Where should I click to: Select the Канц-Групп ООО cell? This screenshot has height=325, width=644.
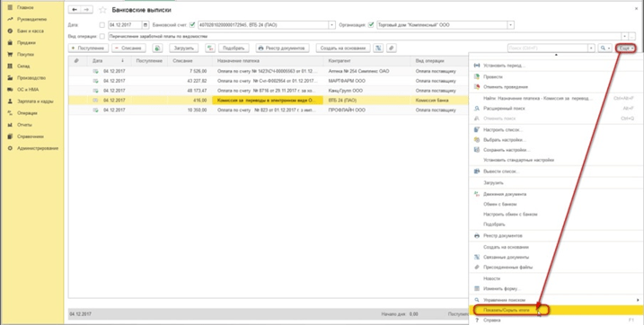[366, 91]
